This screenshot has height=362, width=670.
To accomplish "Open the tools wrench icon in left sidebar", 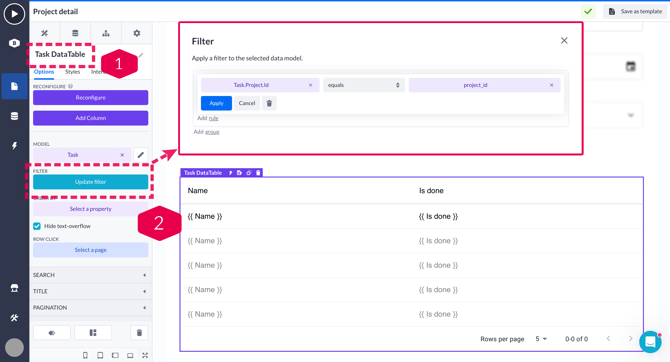I will pyautogui.click(x=14, y=318).
